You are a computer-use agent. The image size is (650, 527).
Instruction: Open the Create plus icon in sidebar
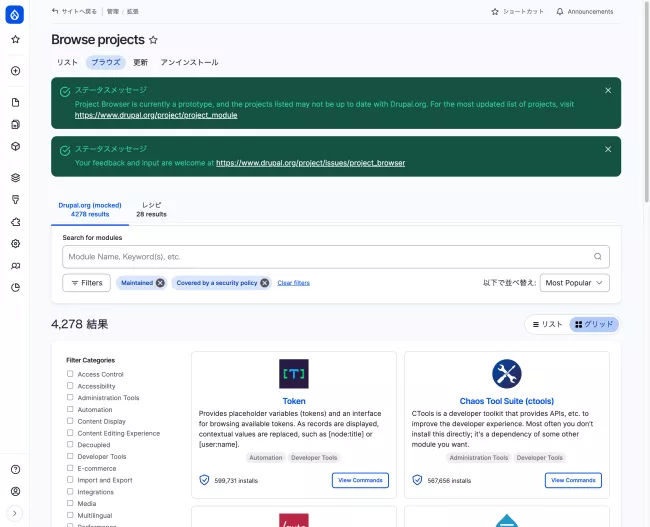15,71
